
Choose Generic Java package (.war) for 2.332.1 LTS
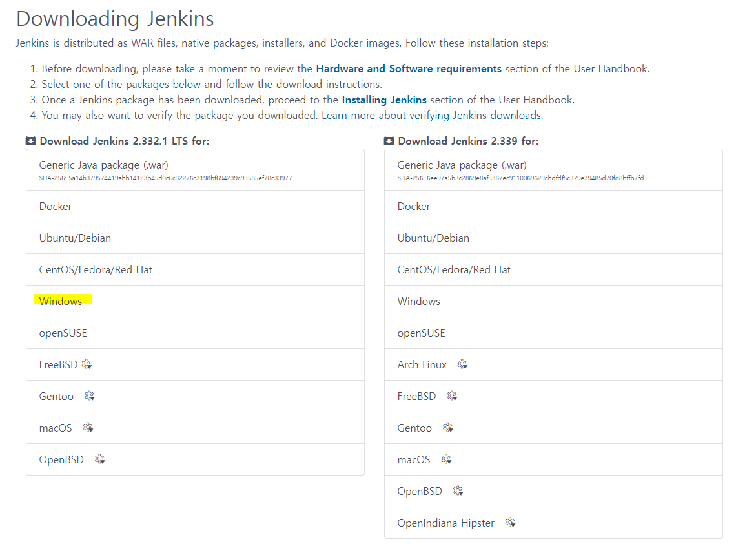click(195, 170)
